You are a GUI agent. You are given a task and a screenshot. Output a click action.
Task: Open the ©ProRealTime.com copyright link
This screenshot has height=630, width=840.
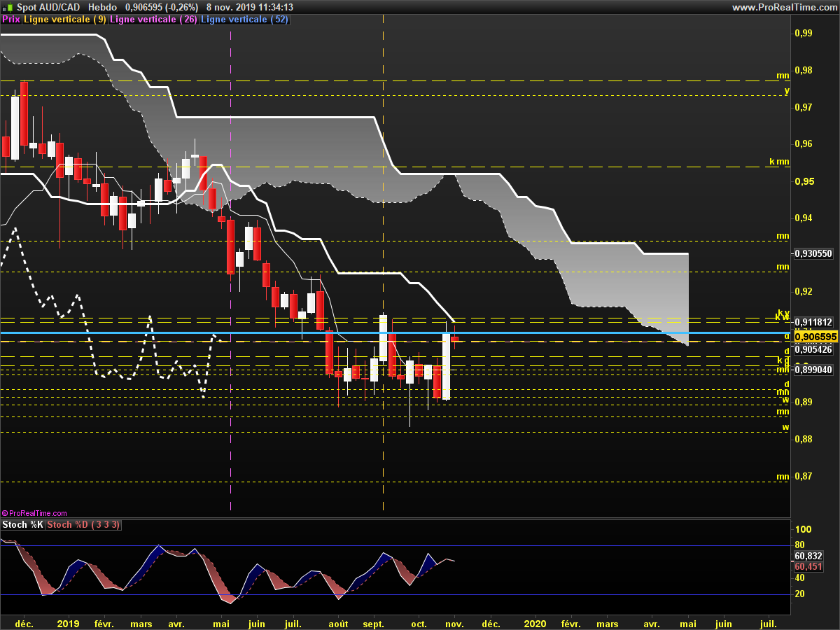(x=35, y=513)
